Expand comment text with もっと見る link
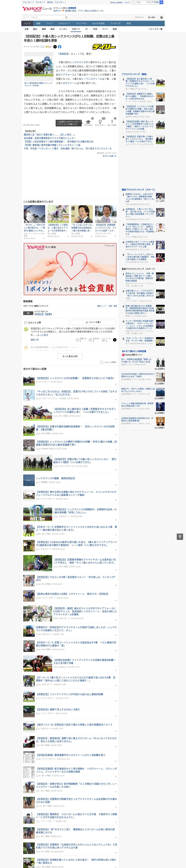 pos(43,335)
